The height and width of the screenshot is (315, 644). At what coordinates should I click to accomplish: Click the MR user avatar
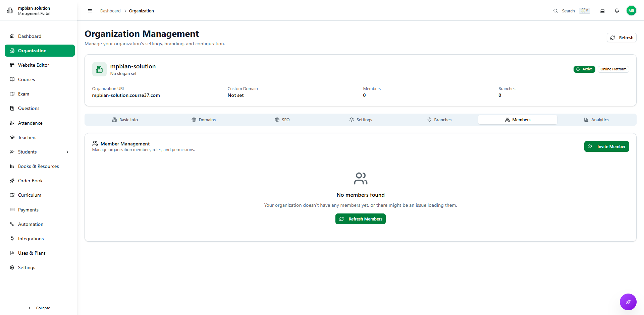click(631, 11)
